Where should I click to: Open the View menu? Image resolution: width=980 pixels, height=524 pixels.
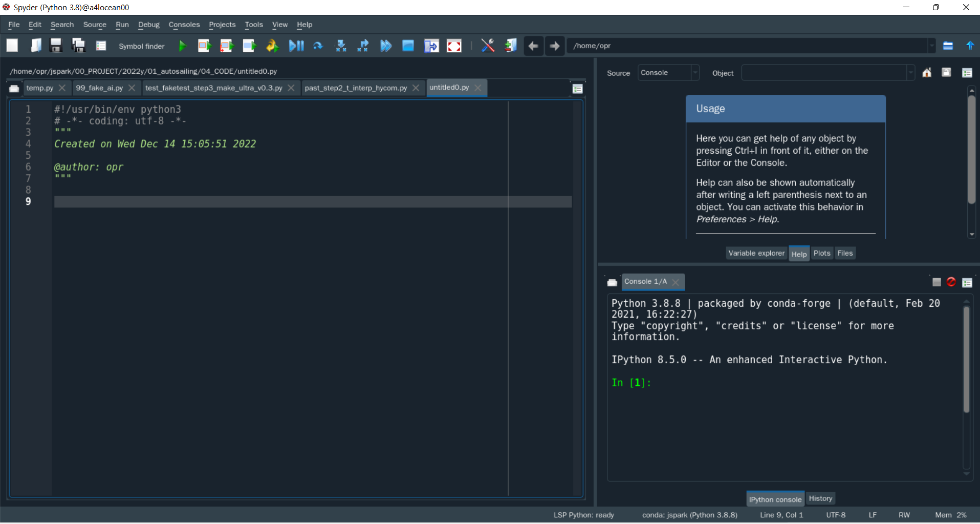280,25
